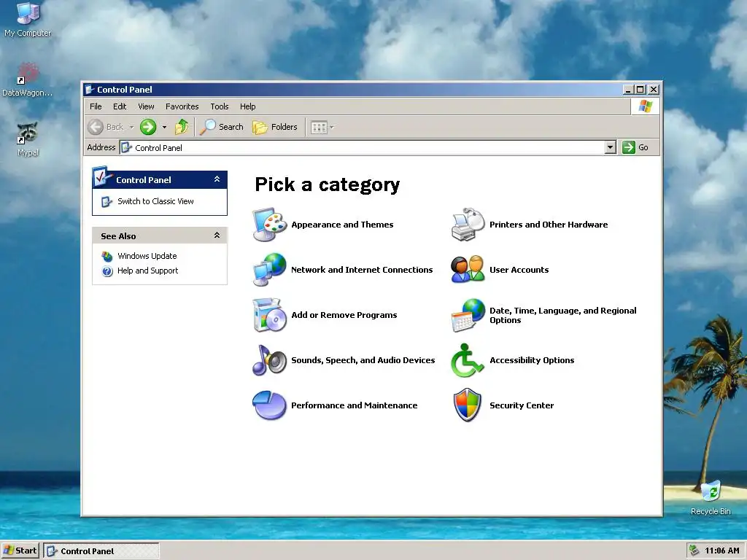Click the Up folder toolbar icon
Viewport: 747px width, 560px height.
coord(182,127)
